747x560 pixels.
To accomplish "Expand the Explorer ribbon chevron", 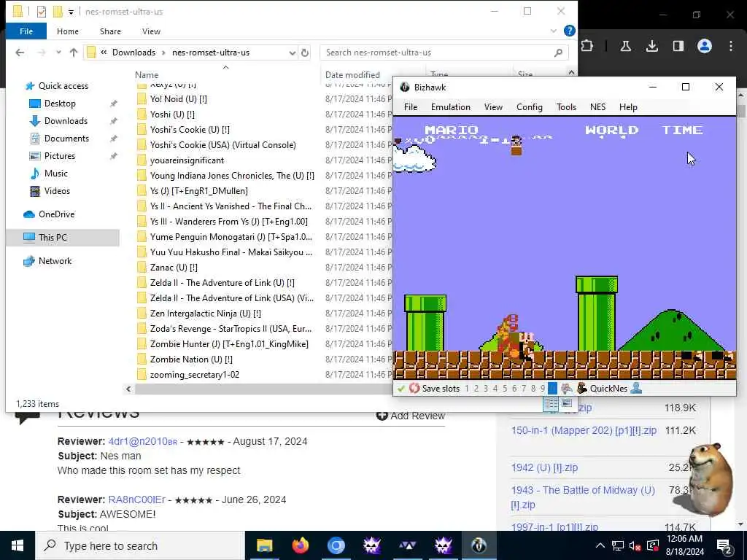I will click(553, 31).
